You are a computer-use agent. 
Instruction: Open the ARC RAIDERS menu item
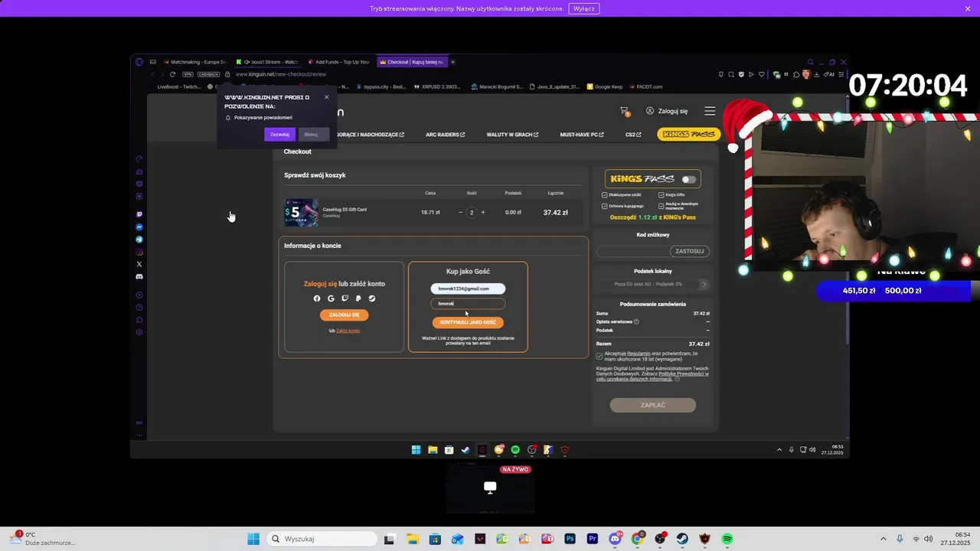(x=445, y=135)
